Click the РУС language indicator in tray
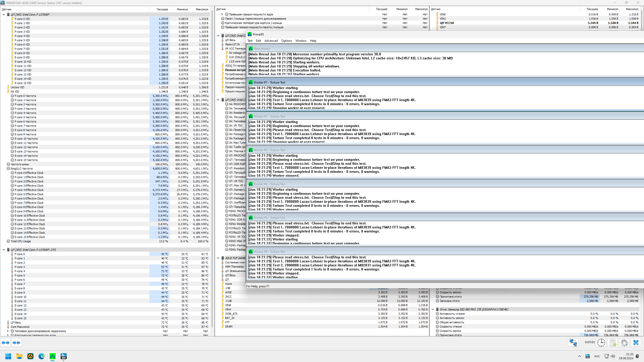 click(x=597, y=356)
